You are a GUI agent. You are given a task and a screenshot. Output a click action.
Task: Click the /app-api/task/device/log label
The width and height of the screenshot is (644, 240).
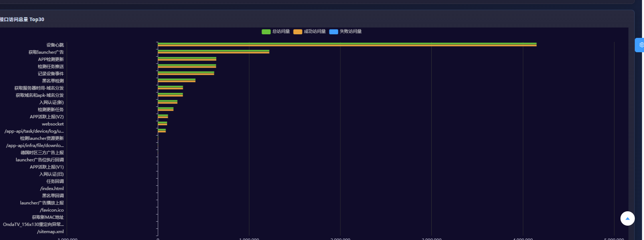[34, 131]
